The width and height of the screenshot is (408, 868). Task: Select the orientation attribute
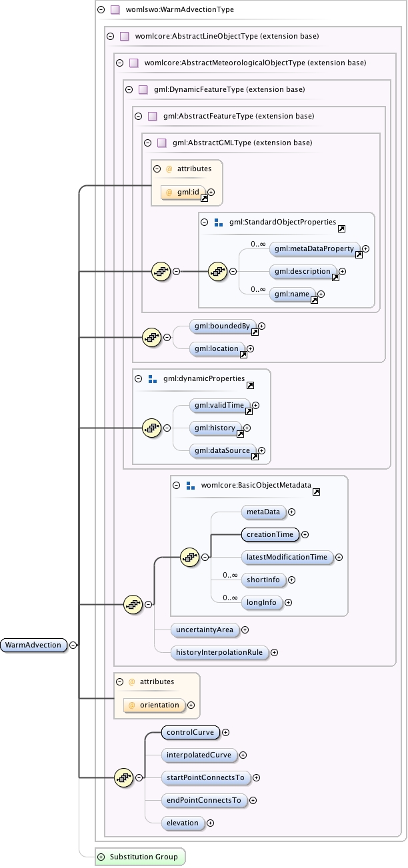[153, 705]
